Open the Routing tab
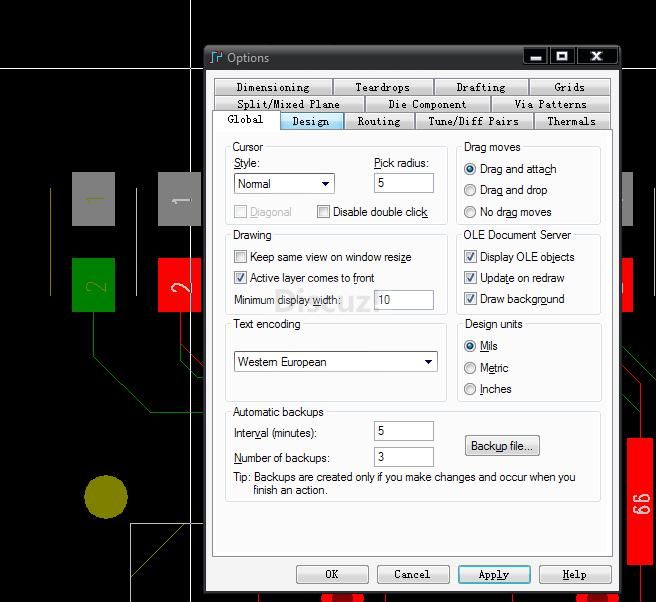The height and width of the screenshot is (602, 656). click(379, 121)
